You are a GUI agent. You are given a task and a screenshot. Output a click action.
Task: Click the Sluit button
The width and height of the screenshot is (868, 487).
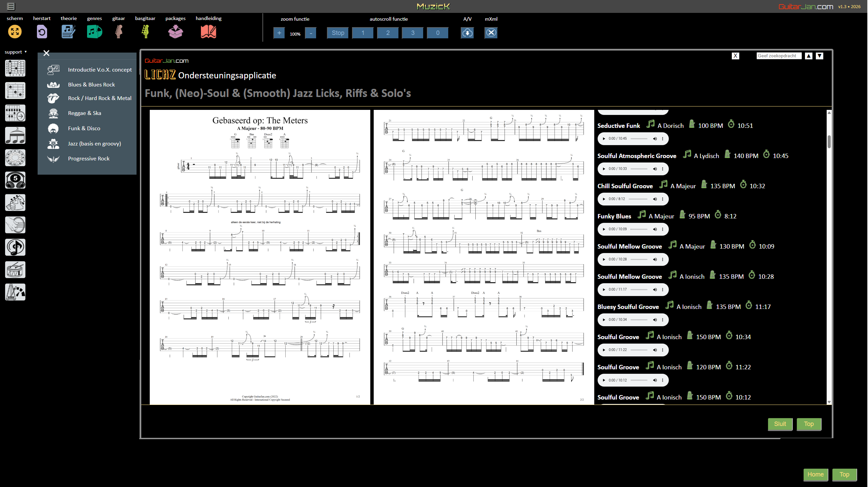point(780,424)
